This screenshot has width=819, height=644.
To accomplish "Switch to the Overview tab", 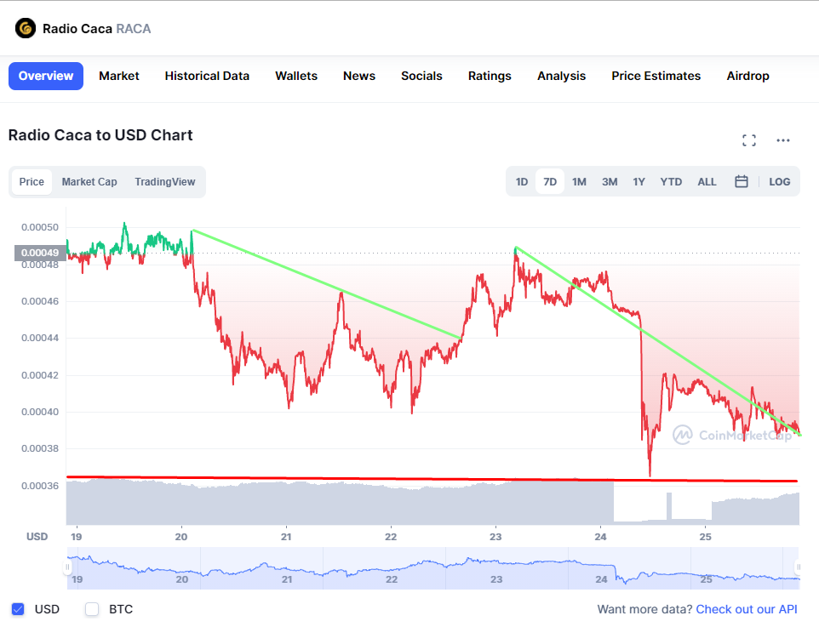I will point(46,76).
